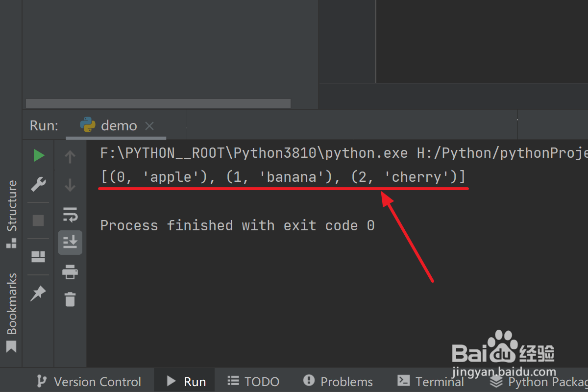588x392 pixels.
Task: Switch to the TODO tool window
Action: pos(254,381)
